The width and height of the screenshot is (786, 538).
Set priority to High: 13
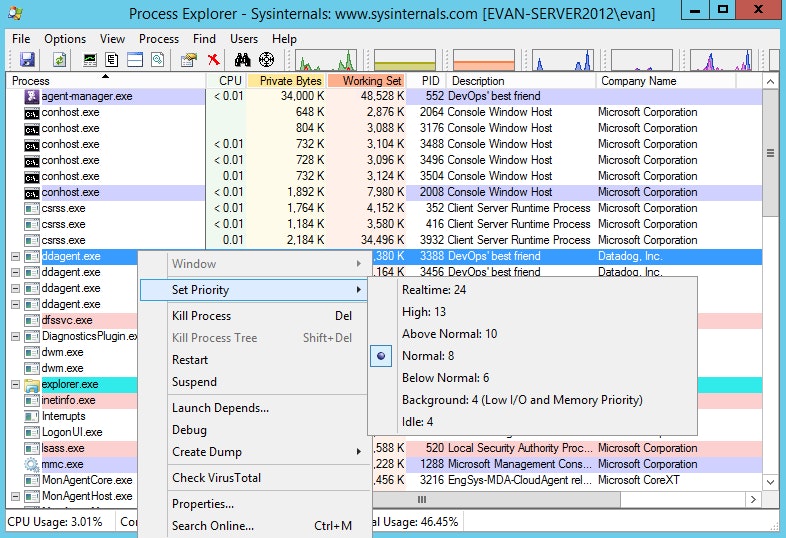[424, 312]
